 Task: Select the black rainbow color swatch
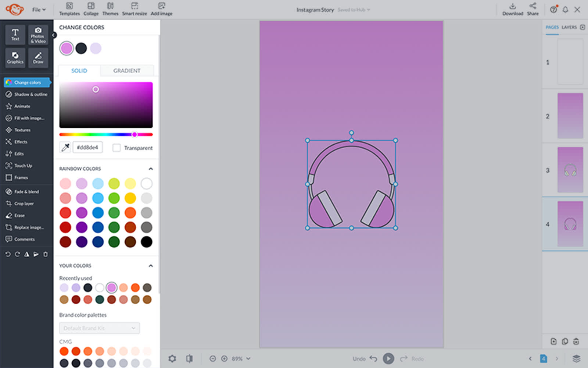tap(146, 242)
